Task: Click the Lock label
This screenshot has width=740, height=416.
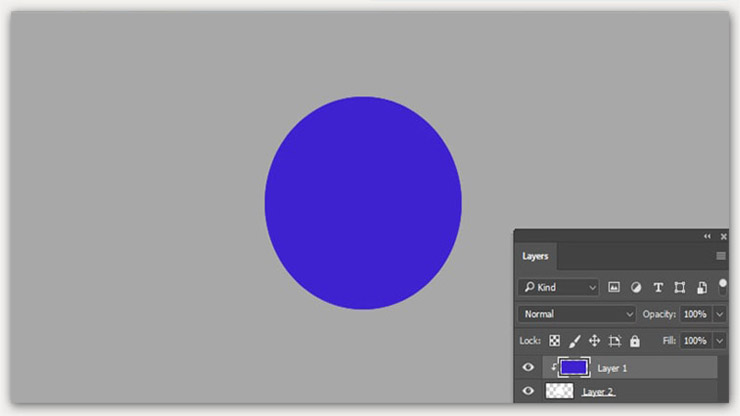Action: tap(530, 340)
